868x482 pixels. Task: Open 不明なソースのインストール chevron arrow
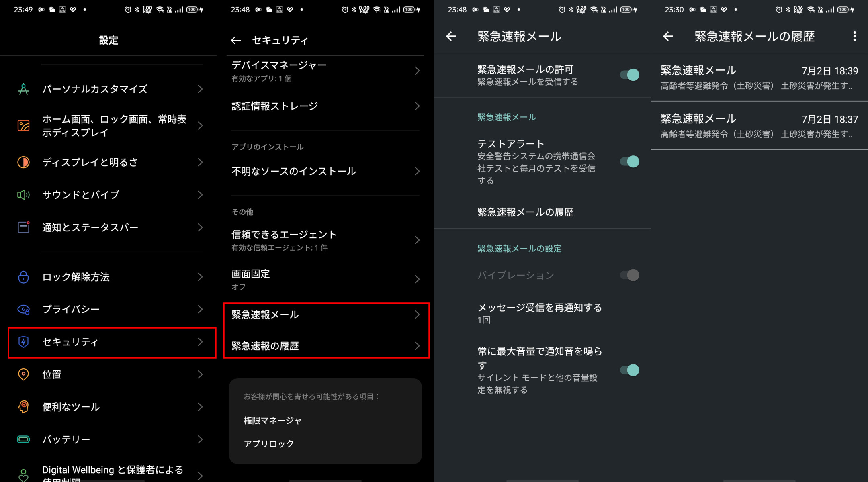pyautogui.click(x=417, y=172)
